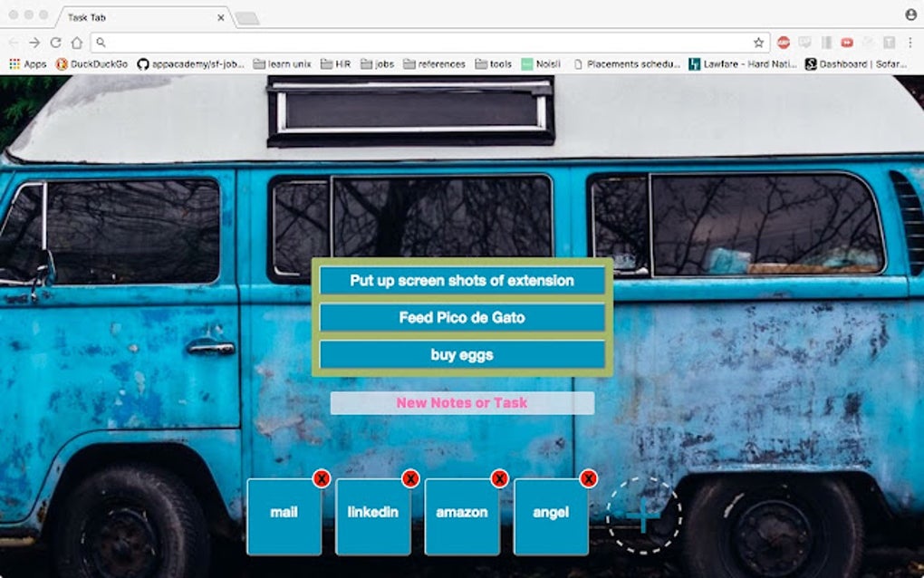This screenshot has width=924, height=578.
Task: Bookmark this page with the star
Action: tap(758, 43)
